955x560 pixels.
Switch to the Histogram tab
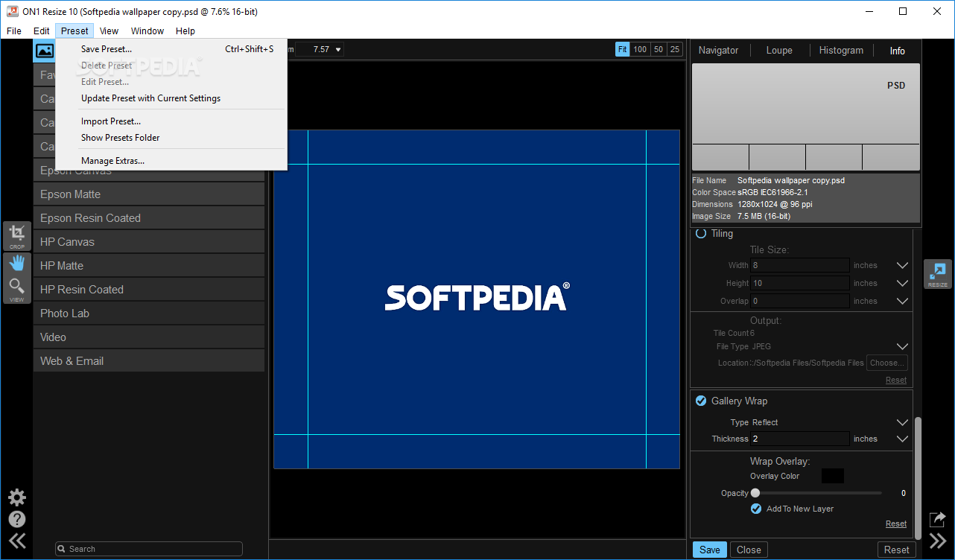(x=841, y=51)
